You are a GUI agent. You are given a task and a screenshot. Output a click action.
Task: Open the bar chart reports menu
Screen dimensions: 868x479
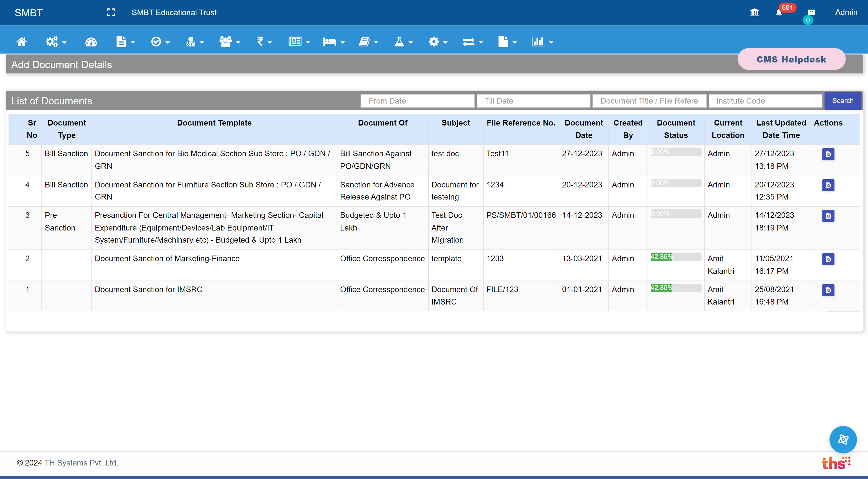point(542,42)
